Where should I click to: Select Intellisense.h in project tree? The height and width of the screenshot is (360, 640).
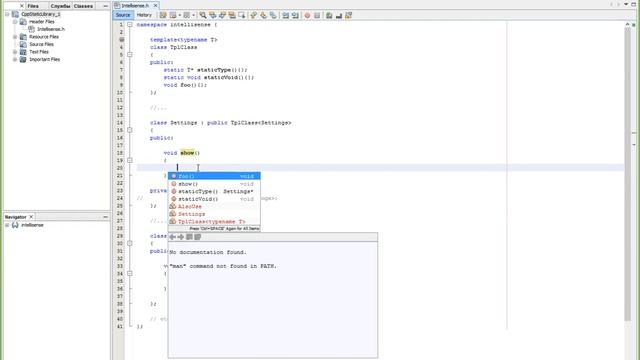click(x=51, y=29)
